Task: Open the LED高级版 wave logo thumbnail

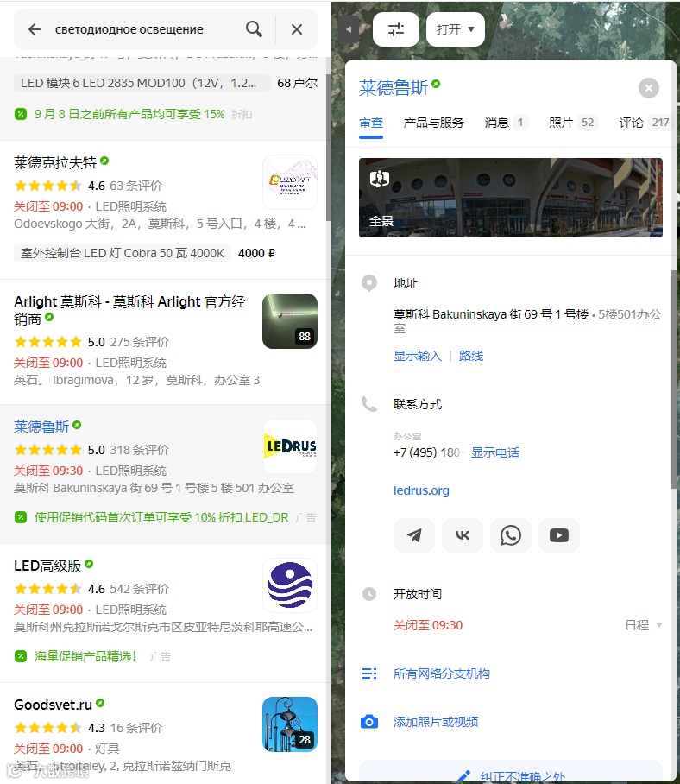Action: pyautogui.click(x=290, y=585)
